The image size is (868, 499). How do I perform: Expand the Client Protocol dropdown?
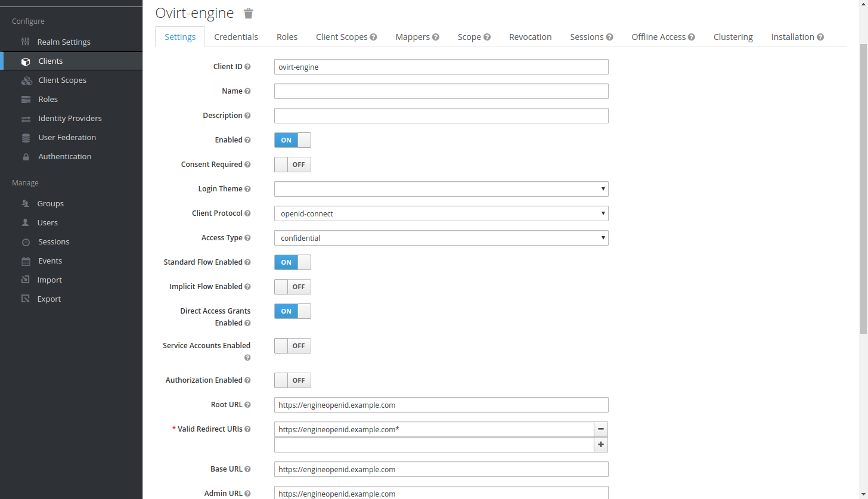pyautogui.click(x=441, y=213)
